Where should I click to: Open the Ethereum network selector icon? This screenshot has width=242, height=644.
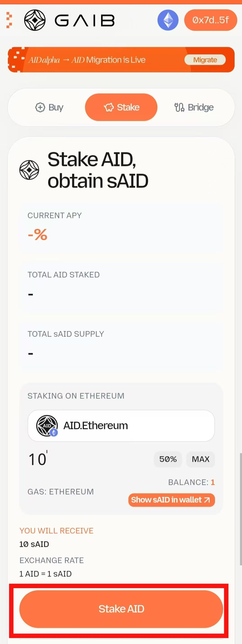[x=168, y=20]
